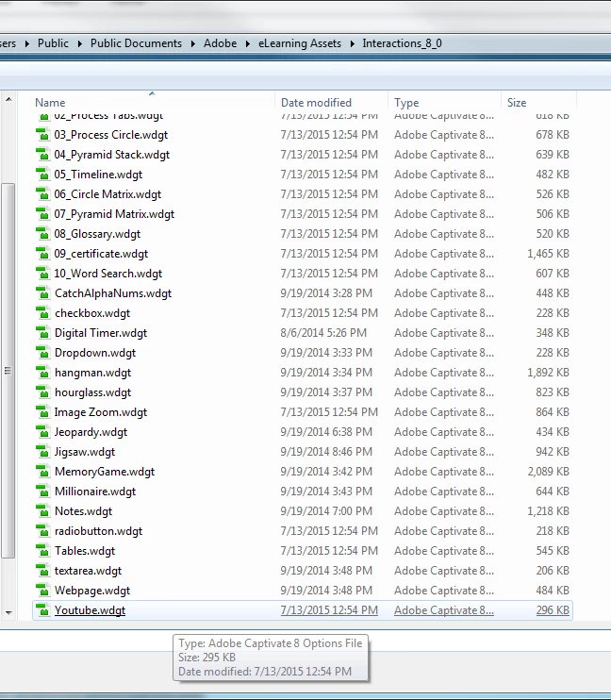
Task: Click the 1,465 KB size cell
Action: click(x=548, y=254)
